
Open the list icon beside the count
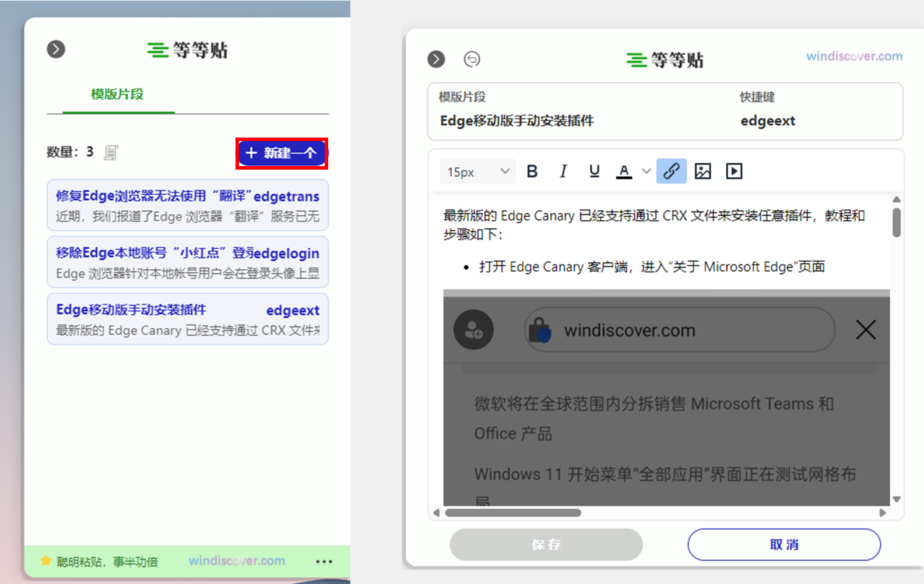111,153
